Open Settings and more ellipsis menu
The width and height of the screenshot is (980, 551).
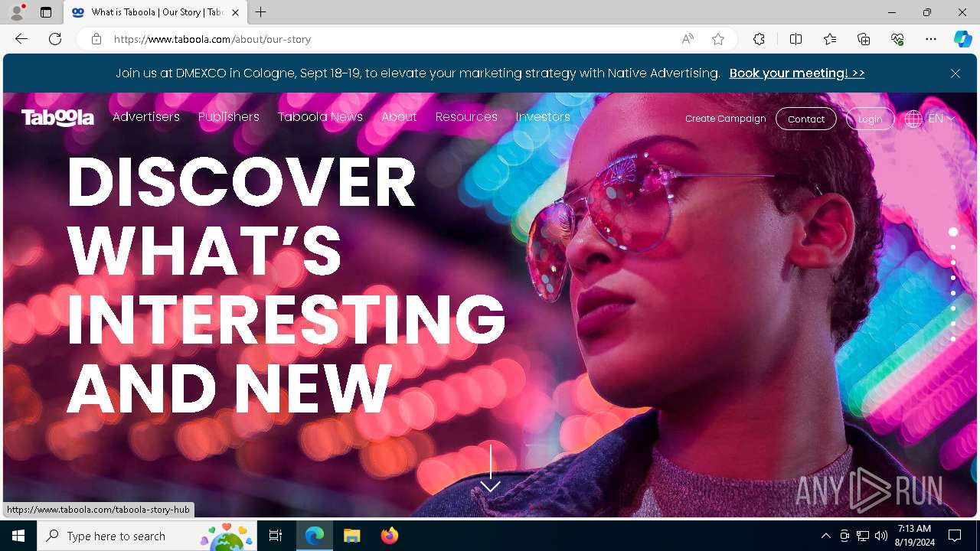(x=931, y=39)
